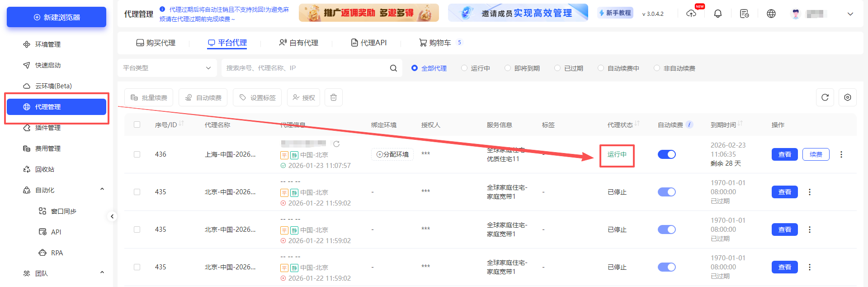The height and width of the screenshot is (287, 868).
Task: Click the trash delete icon
Action: tap(334, 97)
